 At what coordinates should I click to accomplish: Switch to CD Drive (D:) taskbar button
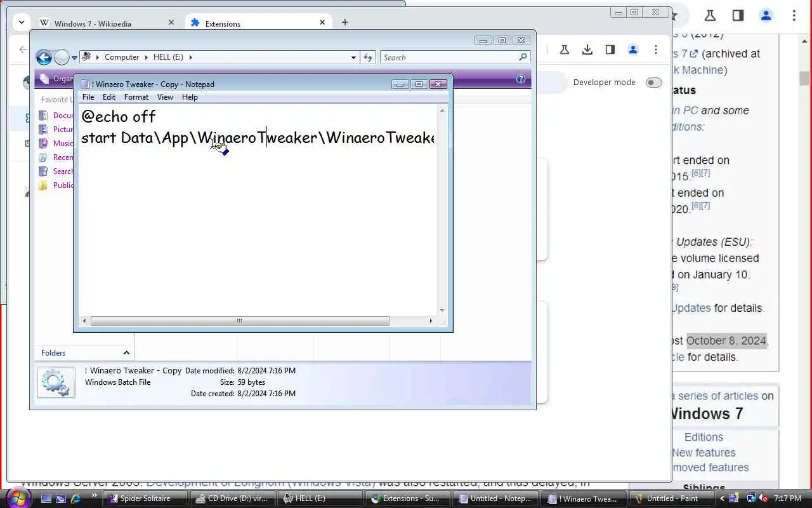pos(233,498)
